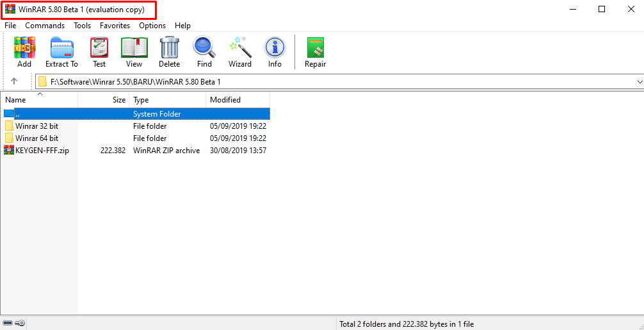
Task: Click the address path field
Action: click(x=339, y=82)
